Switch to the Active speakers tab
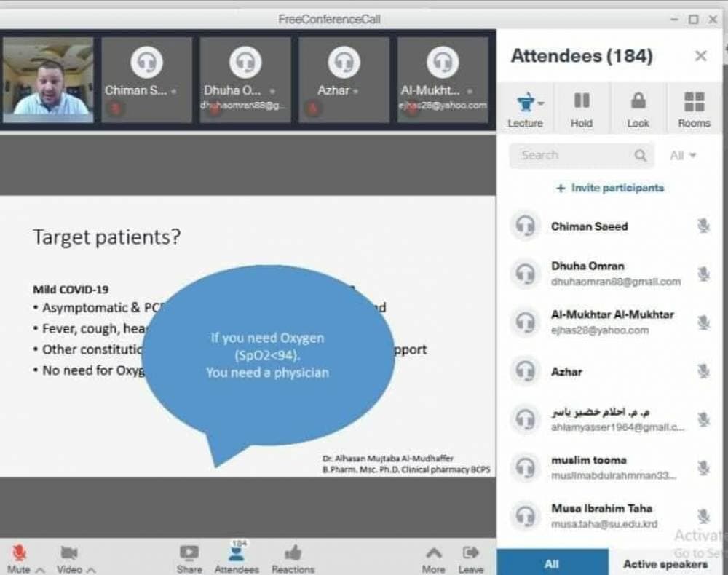728x575 pixels. pyautogui.click(x=665, y=564)
